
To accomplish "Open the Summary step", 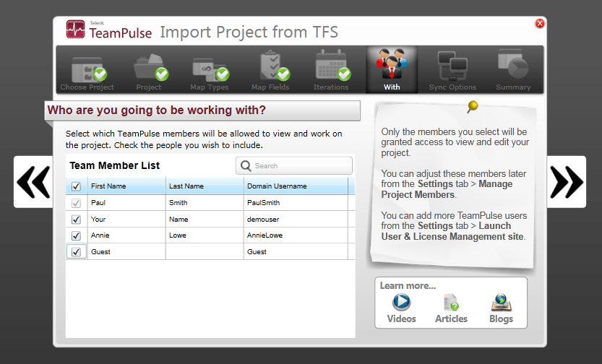I will point(513,71).
